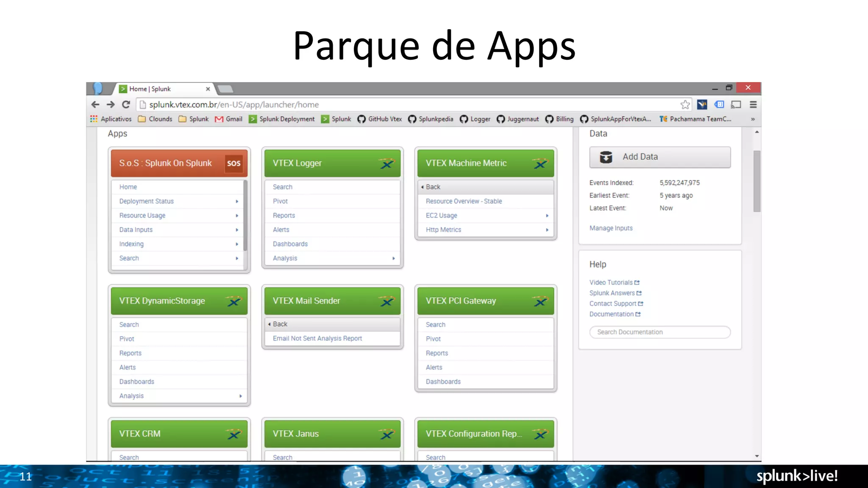The width and height of the screenshot is (868, 488).
Task: Click the VTEX Mail Sender logo icon
Action: point(387,301)
